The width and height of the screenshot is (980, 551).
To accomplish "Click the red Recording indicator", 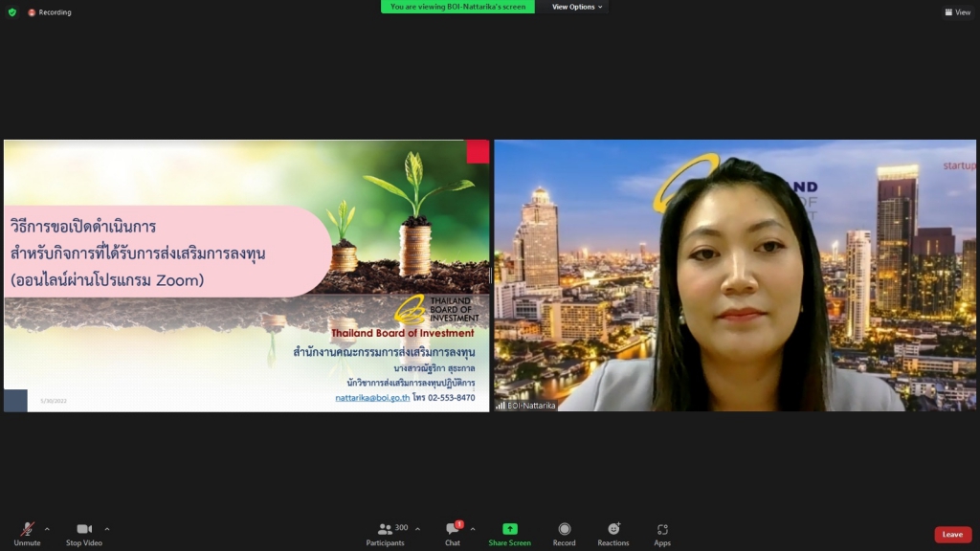I will pyautogui.click(x=50, y=12).
